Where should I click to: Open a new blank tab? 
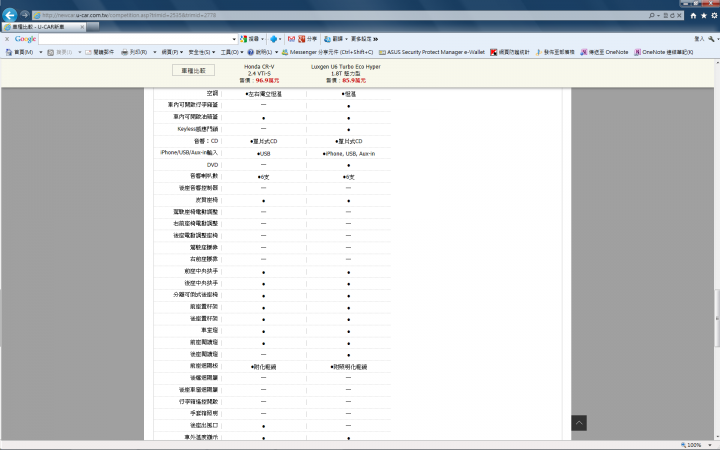pos(93,27)
